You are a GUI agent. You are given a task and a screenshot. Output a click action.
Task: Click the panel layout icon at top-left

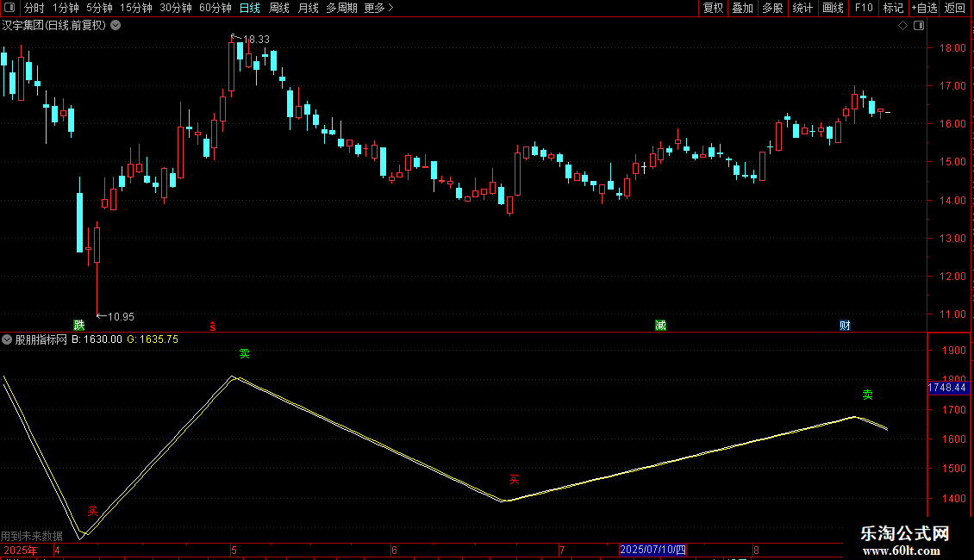pos(9,8)
